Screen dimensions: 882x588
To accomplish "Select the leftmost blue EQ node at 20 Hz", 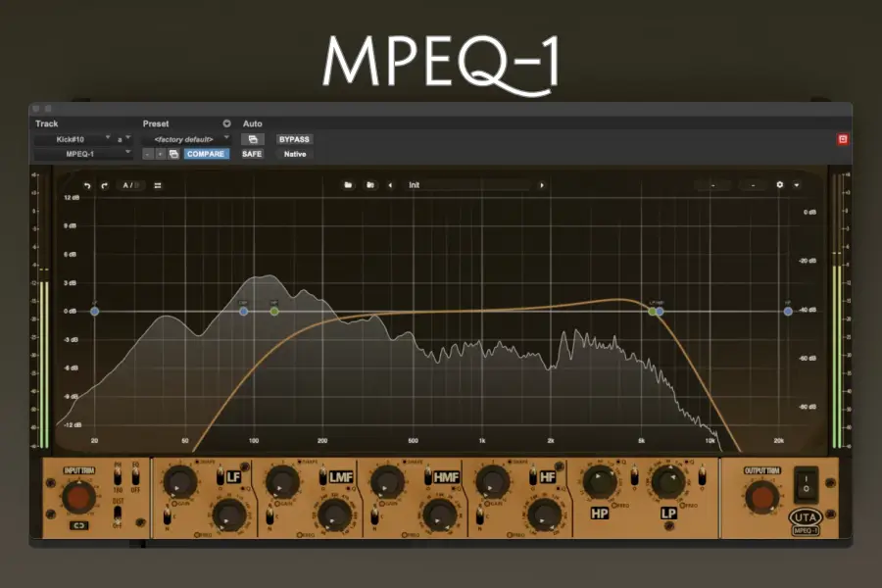I will 94,312.
